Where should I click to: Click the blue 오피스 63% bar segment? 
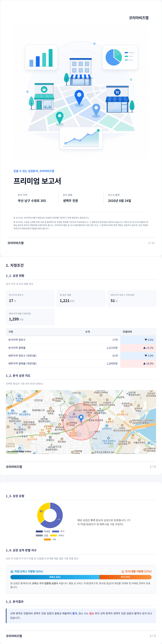pyautogui.click(x=55, y=577)
